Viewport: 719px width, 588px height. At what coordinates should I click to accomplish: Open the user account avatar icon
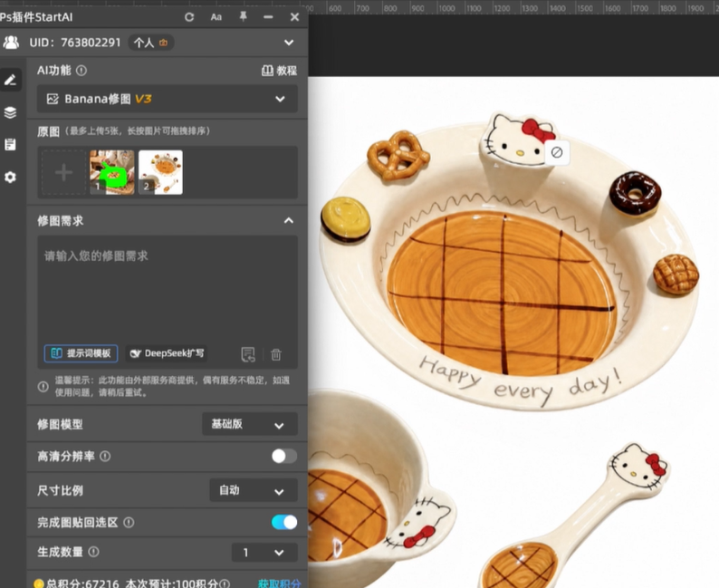(x=11, y=43)
